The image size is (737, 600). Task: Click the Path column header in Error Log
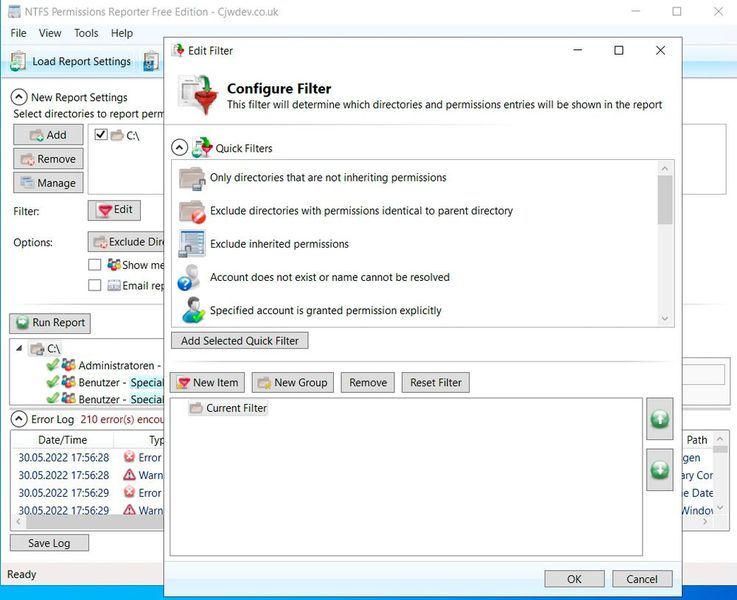pyautogui.click(x=697, y=440)
